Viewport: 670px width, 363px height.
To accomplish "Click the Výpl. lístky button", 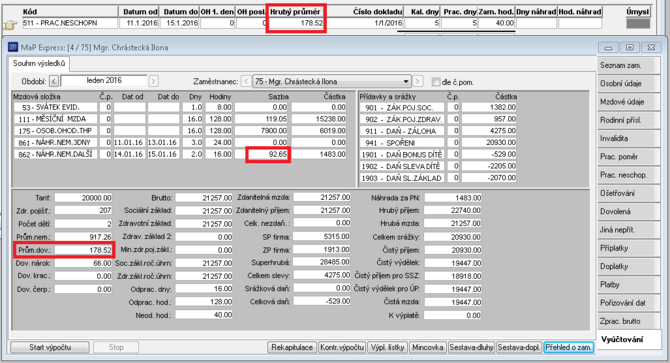I will [x=388, y=347].
